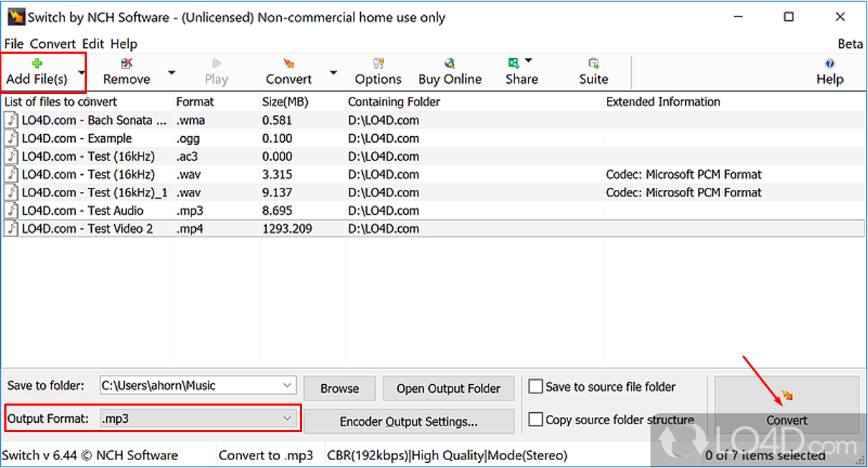Expand the Remove dropdown arrow
The width and height of the screenshot is (868, 468).
click(x=171, y=72)
